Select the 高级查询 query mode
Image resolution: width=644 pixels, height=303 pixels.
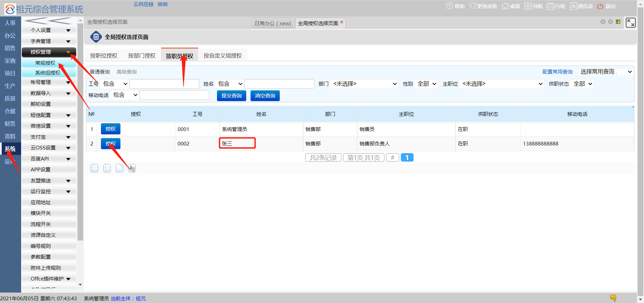coord(126,72)
